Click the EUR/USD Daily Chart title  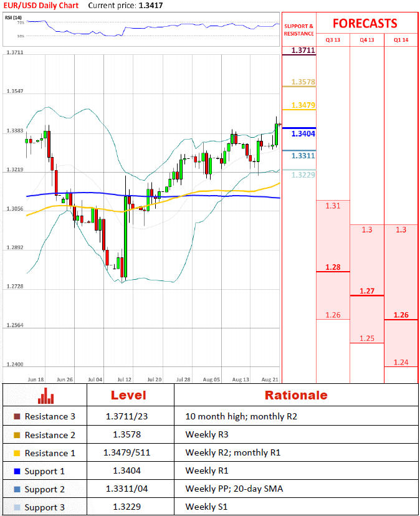click(41, 6)
